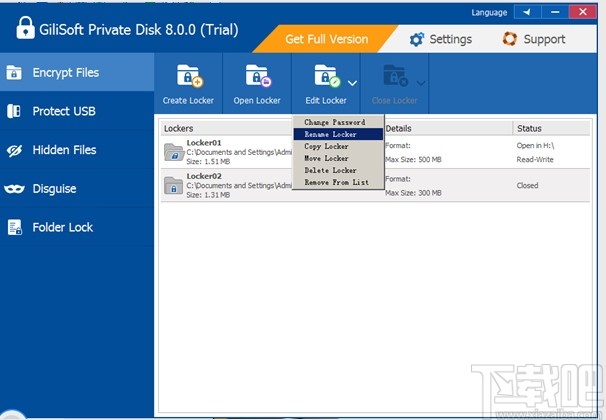Select the Locker02 name text
This screenshot has width=606, height=420.
click(x=204, y=176)
